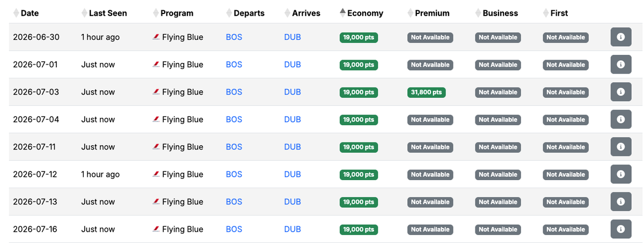
Task: Sort table by Date column
Action: click(26, 13)
